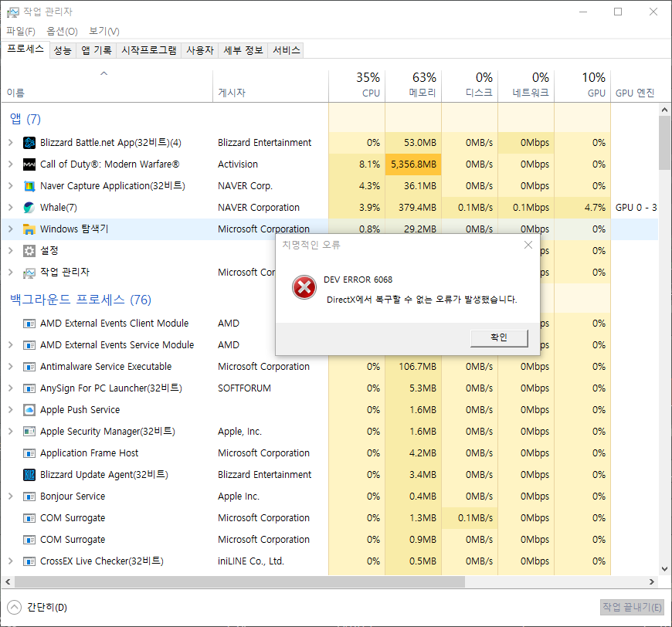
Task: Expand the CrossEX Live Checker group
Action: (x=11, y=561)
